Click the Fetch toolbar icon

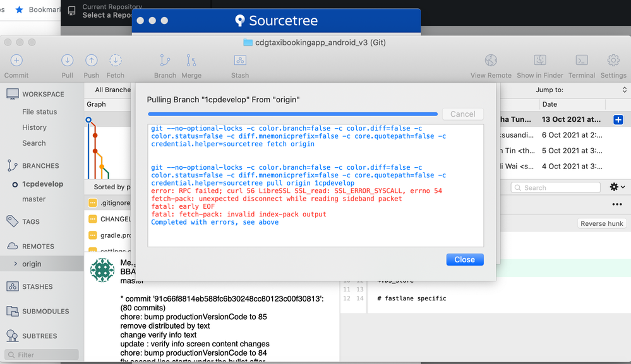pos(116,61)
